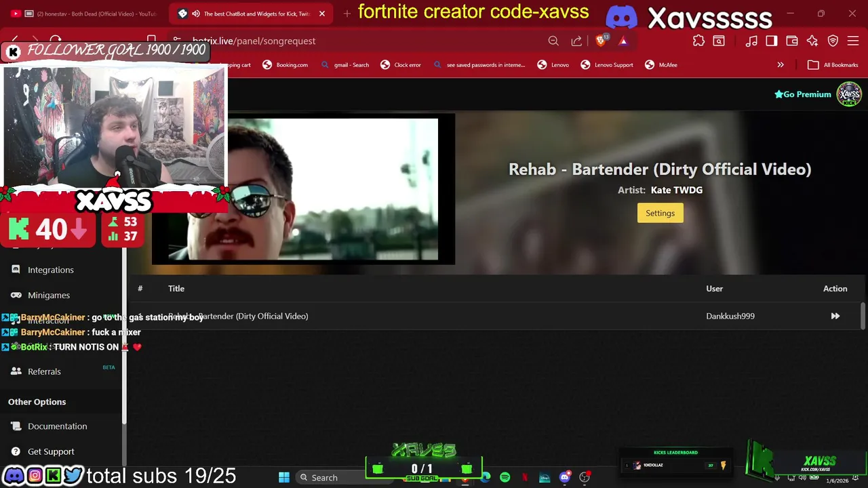Open the Get Support menu item
This screenshot has width=868, height=488.
51,451
